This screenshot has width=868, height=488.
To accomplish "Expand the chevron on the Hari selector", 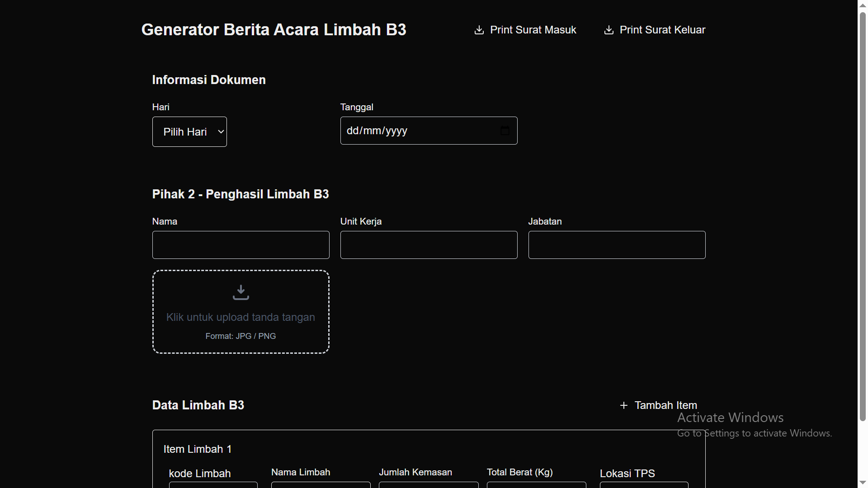I will pos(221,131).
